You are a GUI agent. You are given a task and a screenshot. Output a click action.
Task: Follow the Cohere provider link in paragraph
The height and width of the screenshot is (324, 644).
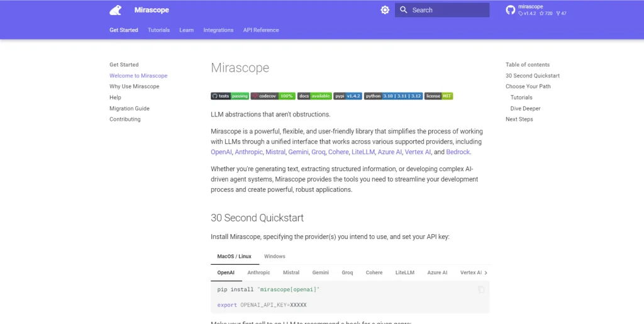[x=338, y=152]
